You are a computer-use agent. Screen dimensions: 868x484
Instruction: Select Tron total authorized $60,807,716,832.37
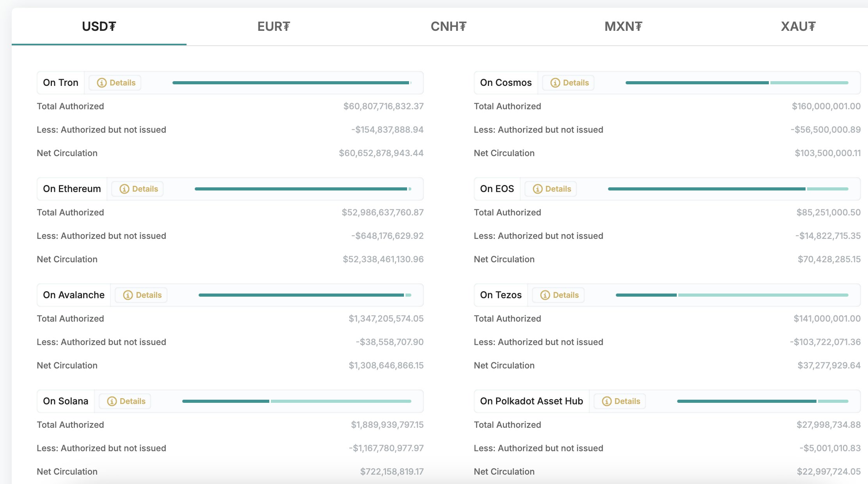(383, 106)
